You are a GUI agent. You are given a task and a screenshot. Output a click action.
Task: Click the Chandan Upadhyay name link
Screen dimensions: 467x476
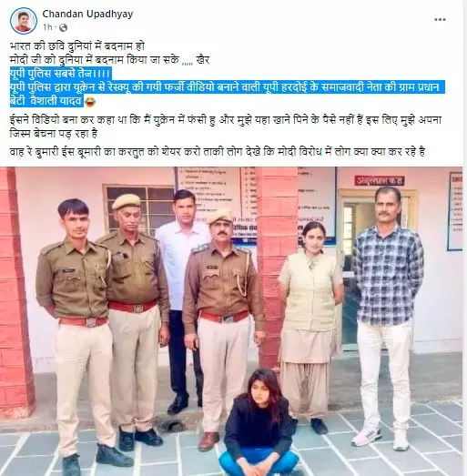(x=87, y=14)
